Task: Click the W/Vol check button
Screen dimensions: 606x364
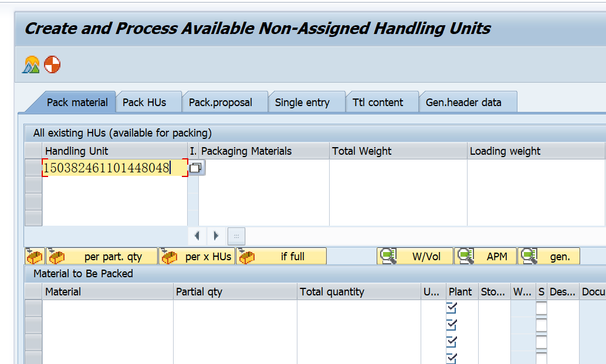Action: coord(415,256)
